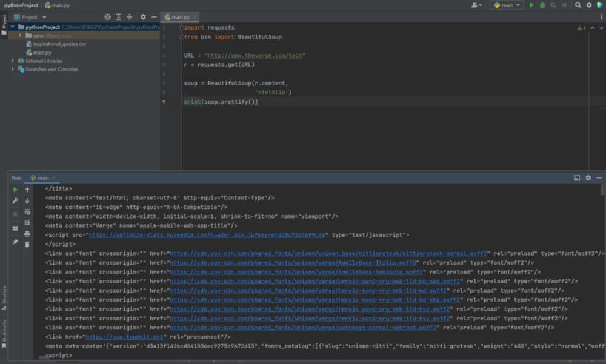Open the 'main' run configuration dropdown

point(507,5)
